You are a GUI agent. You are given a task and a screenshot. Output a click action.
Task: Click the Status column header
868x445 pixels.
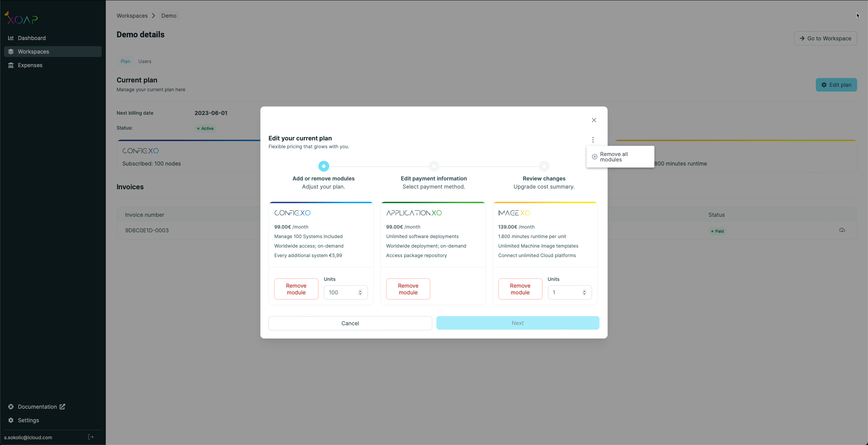pyautogui.click(x=716, y=215)
